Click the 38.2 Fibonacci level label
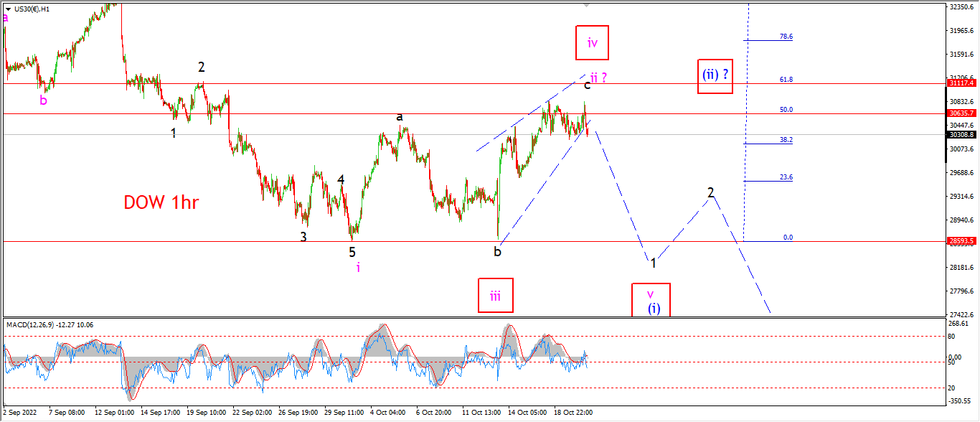 786,140
